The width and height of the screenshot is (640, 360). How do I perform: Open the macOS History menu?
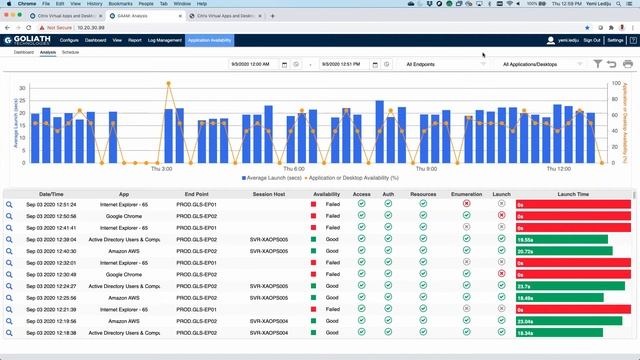(94, 4)
